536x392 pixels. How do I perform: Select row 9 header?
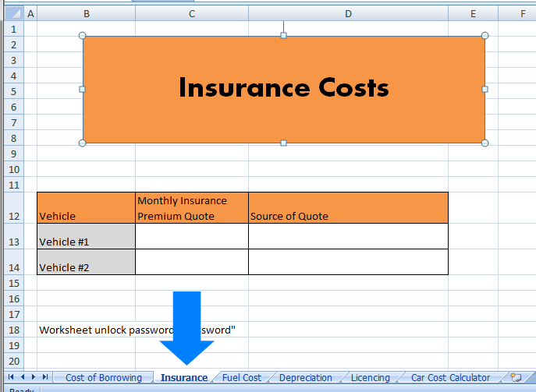point(14,154)
